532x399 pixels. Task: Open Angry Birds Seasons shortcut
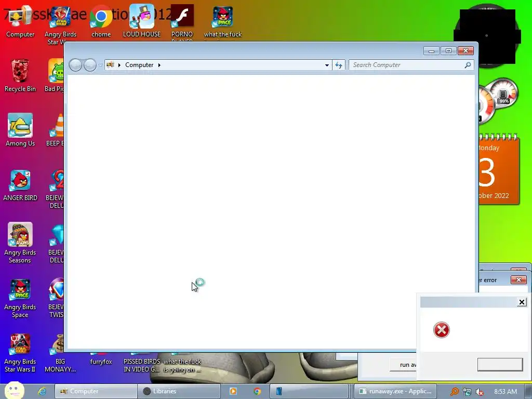20,243
